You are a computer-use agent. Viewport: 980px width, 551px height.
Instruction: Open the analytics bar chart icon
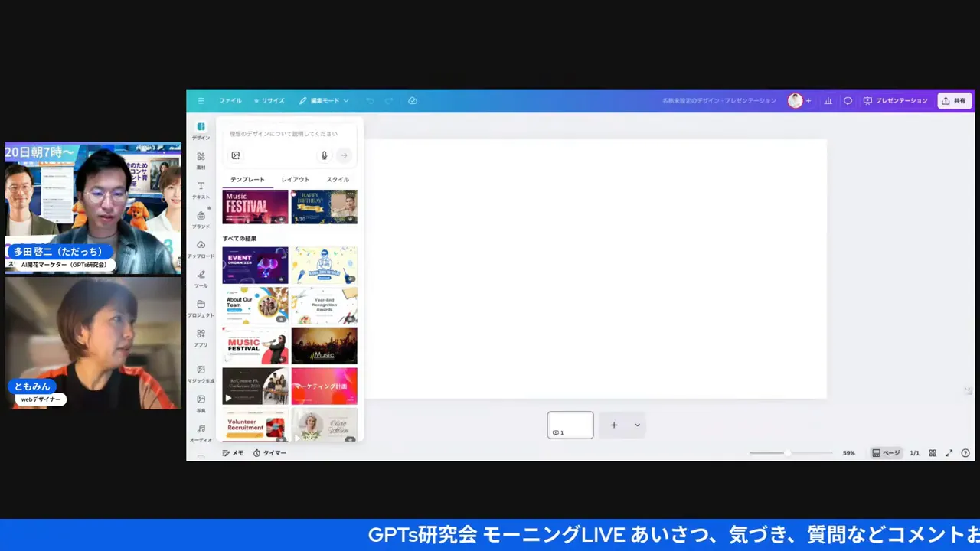pyautogui.click(x=828, y=101)
